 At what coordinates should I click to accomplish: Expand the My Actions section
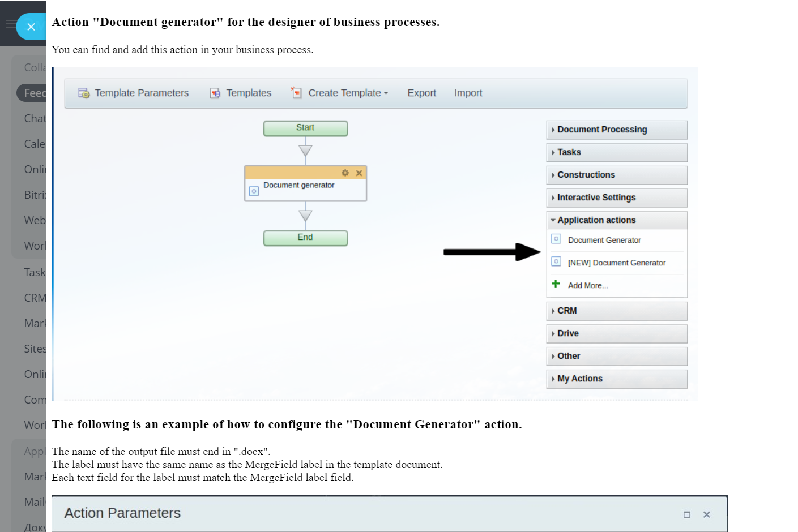coord(579,379)
